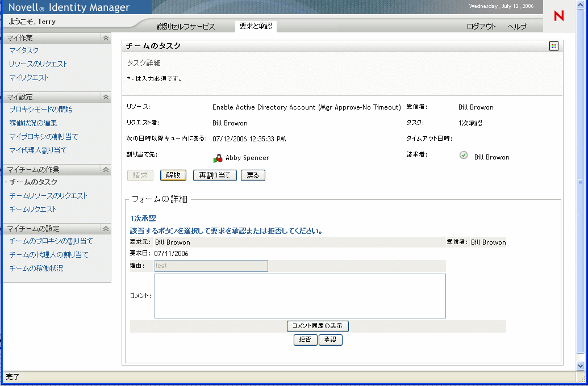Deny the request with the 拒否 button
This screenshot has width=588, height=386.
305,339
